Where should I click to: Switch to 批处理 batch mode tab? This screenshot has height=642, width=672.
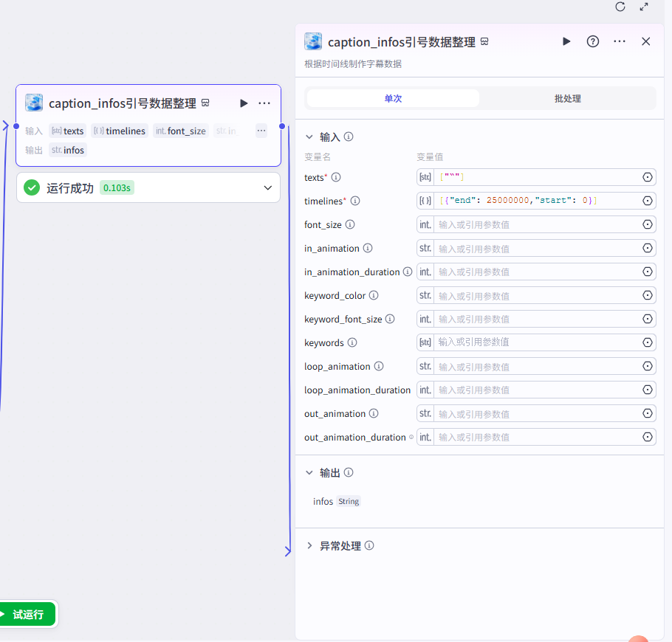pyautogui.click(x=567, y=98)
